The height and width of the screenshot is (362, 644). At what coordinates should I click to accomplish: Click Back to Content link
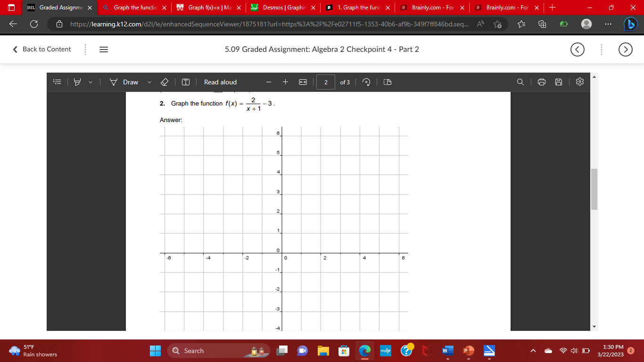point(41,49)
